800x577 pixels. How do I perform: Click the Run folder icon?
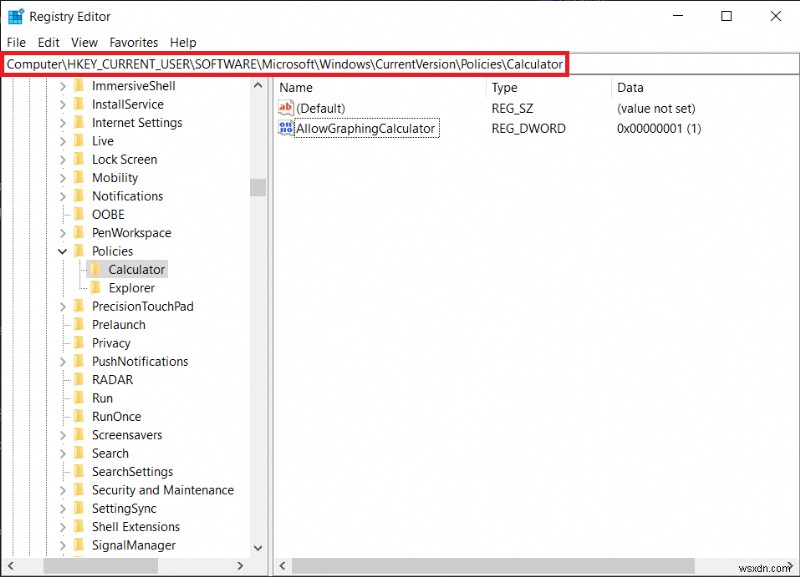(79, 398)
